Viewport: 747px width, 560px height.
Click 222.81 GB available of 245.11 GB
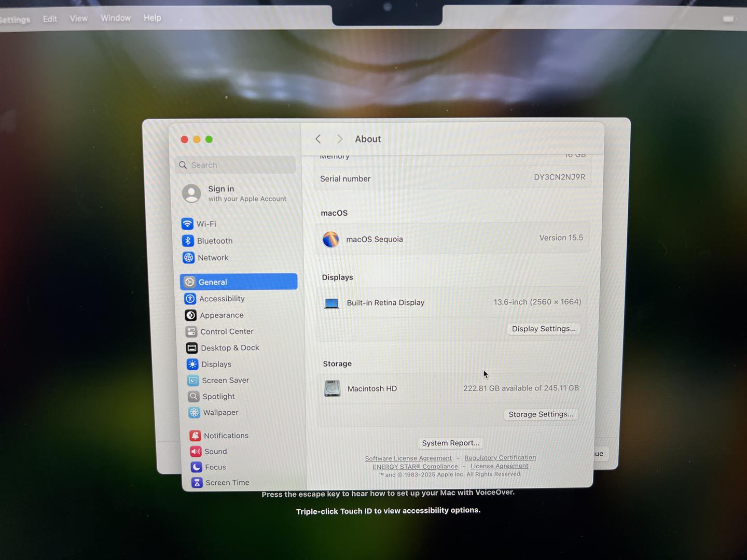click(x=521, y=388)
